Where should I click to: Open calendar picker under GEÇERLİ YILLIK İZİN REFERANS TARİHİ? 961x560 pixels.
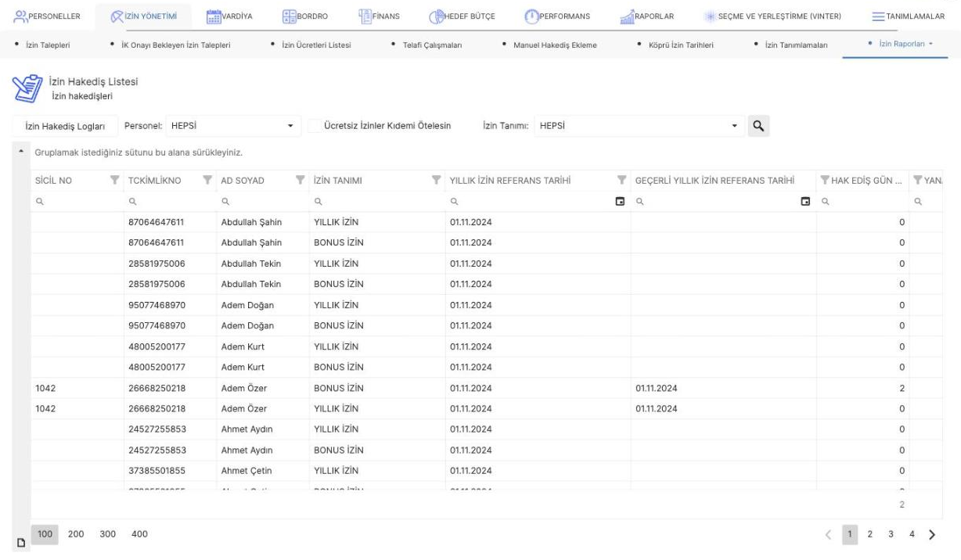[x=806, y=202]
